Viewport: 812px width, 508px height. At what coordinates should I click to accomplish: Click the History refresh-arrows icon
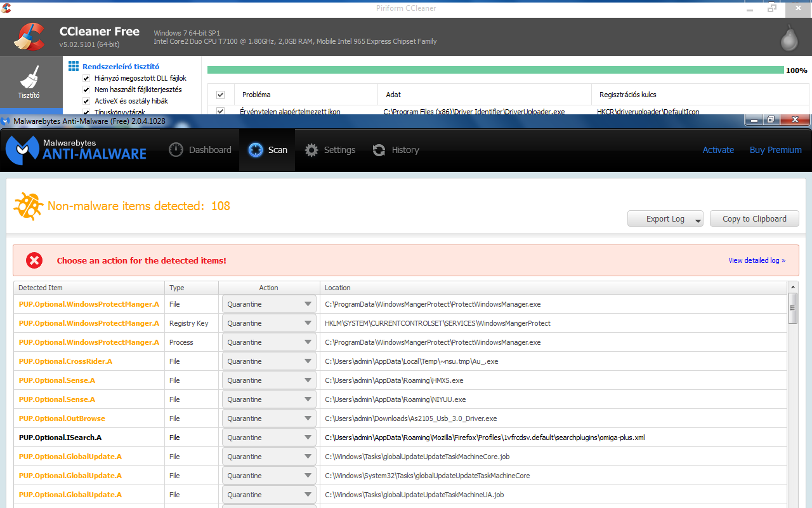(379, 150)
